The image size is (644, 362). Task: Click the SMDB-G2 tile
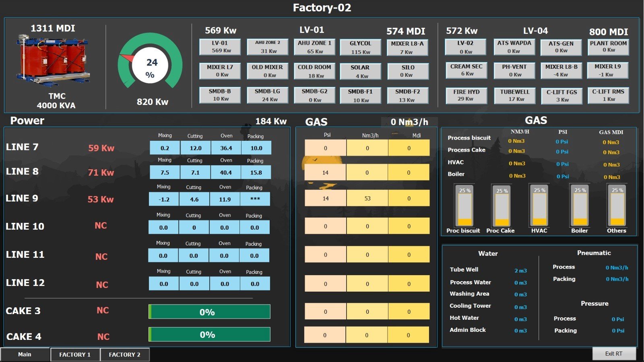pyautogui.click(x=314, y=95)
